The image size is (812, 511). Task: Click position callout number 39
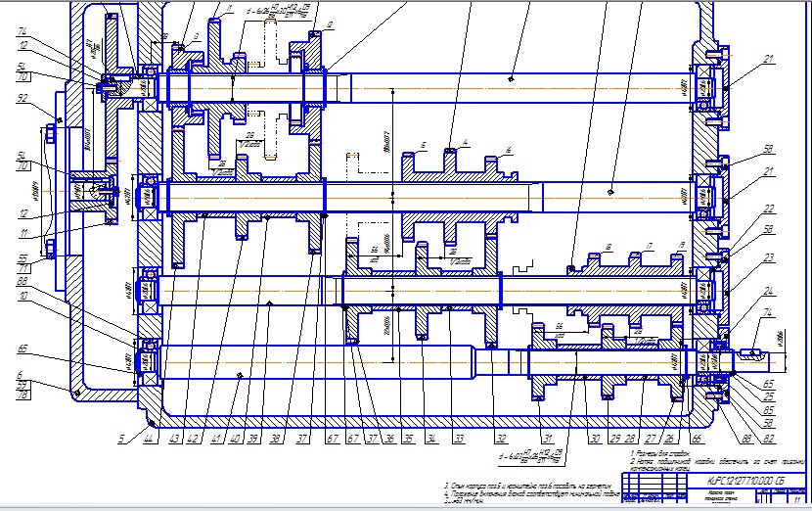[252, 439]
